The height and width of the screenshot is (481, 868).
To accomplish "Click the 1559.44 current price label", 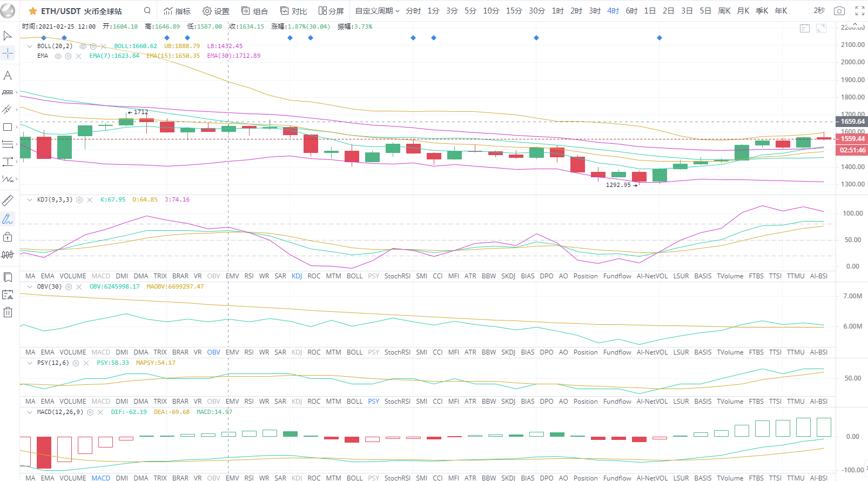I will pyautogui.click(x=852, y=139).
